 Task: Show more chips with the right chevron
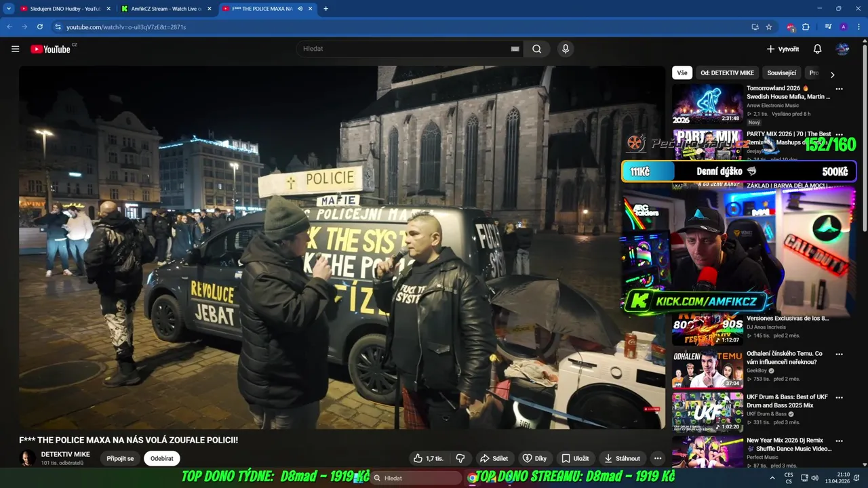(x=832, y=75)
